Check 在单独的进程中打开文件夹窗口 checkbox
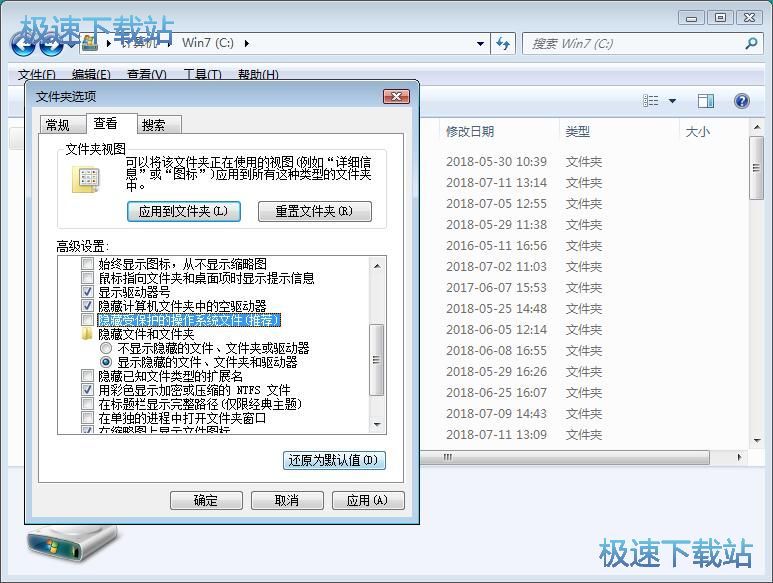This screenshot has width=773, height=583. coord(87,418)
